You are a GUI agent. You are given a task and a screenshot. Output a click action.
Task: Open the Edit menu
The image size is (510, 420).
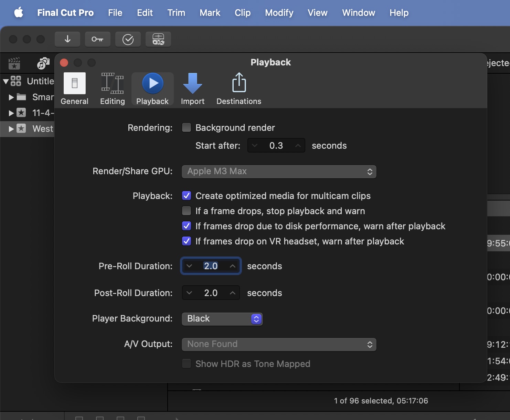(x=145, y=13)
